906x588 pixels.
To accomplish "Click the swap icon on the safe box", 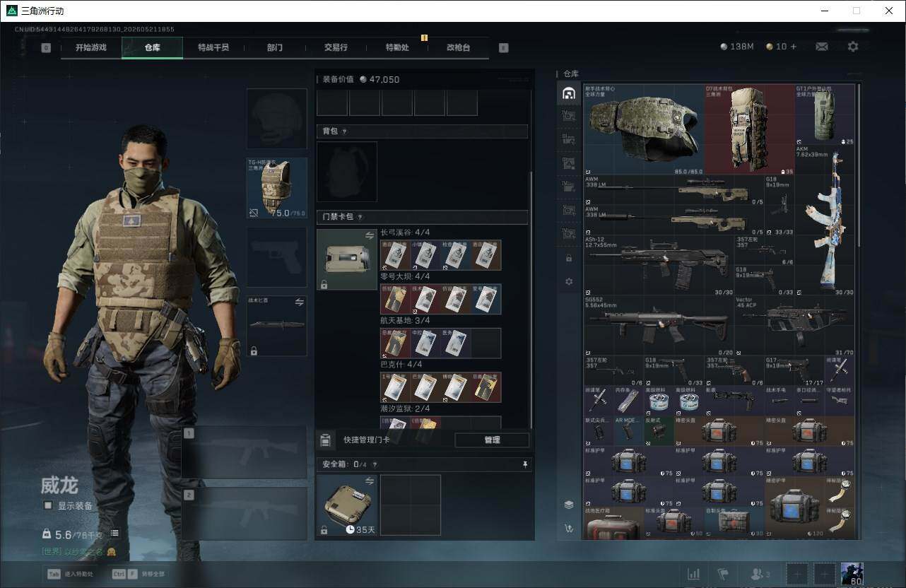I will pyautogui.click(x=370, y=481).
